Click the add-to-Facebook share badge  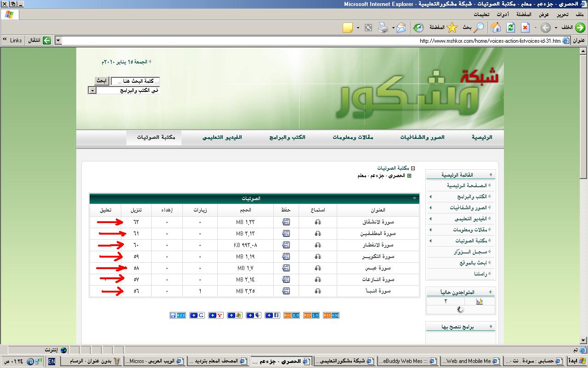[x=272, y=315]
